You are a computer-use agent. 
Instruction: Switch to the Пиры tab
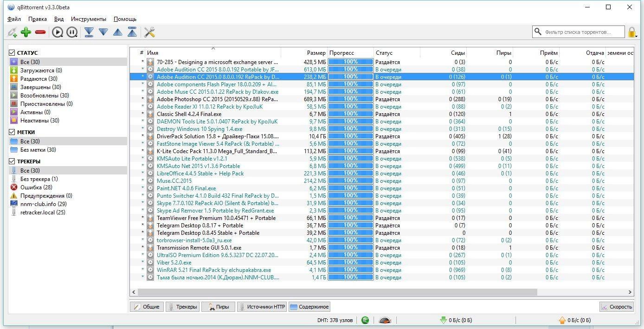218,306
